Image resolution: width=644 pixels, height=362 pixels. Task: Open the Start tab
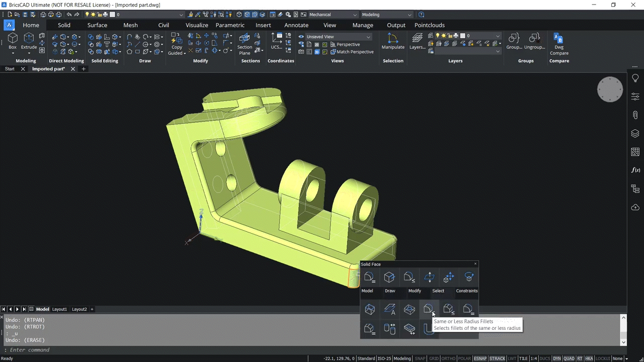coord(9,69)
